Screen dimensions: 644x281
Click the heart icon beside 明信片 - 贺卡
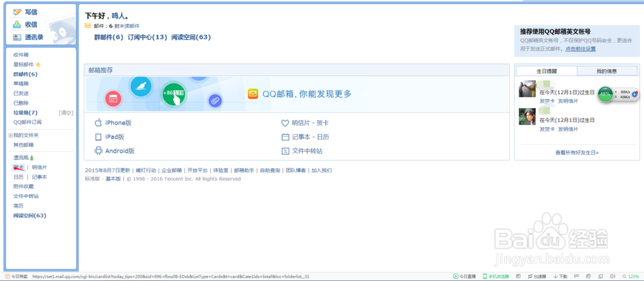coord(285,123)
